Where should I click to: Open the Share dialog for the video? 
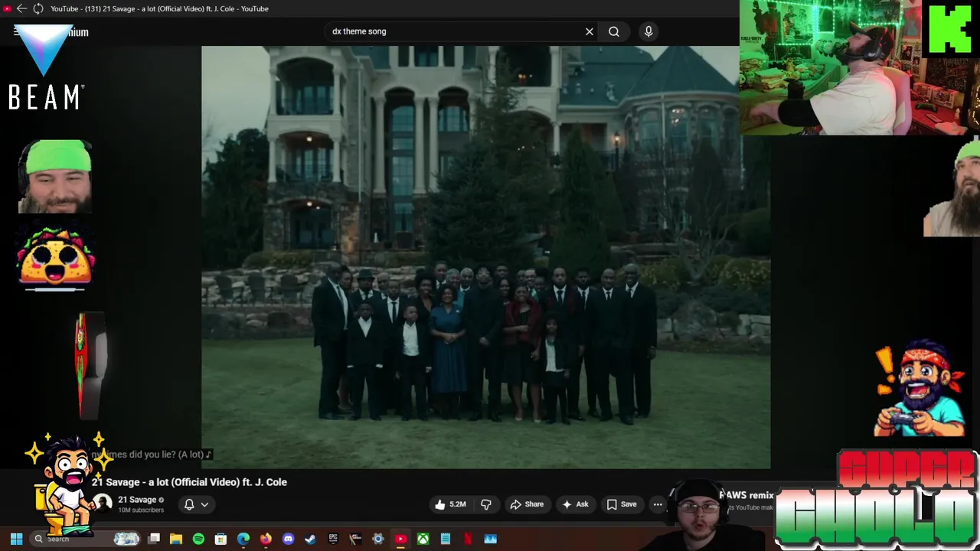pyautogui.click(x=527, y=504)
